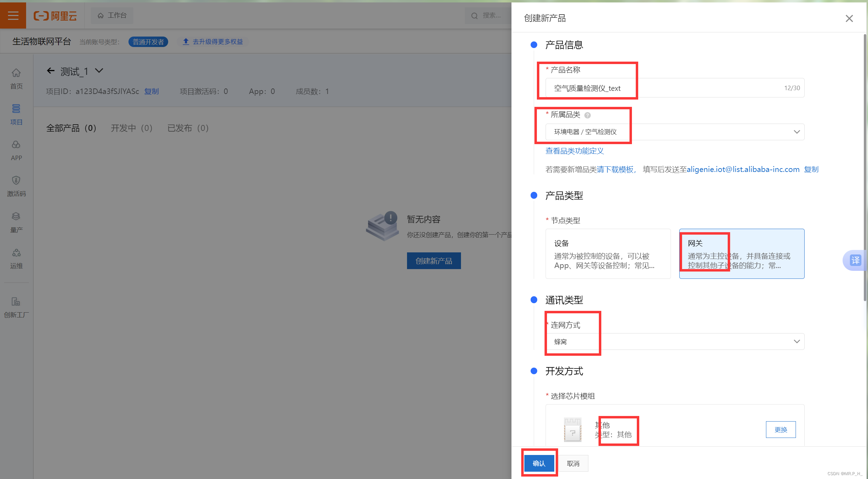Select the 网关 node type card
This screenshot has height=479, width=868.
point(742,254)
